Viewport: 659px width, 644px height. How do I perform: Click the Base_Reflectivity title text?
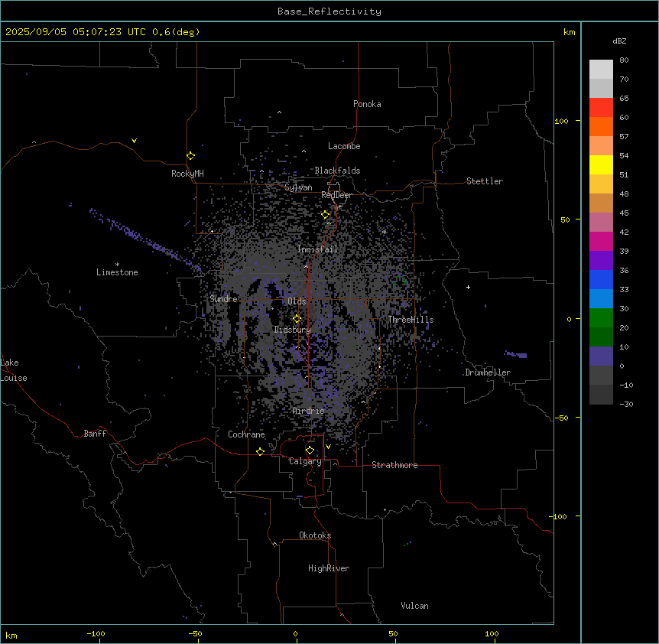point(329,11)
